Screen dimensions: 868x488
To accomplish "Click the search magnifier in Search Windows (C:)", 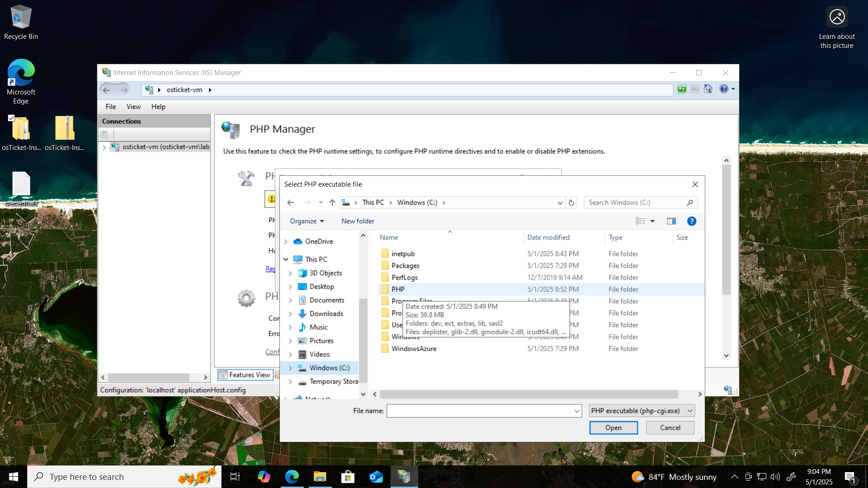I will [x=689, y=203].
